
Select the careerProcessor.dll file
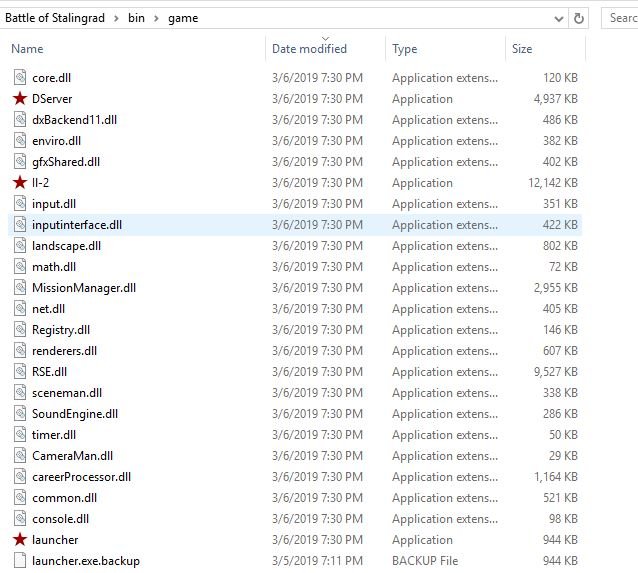click(81, 477)
